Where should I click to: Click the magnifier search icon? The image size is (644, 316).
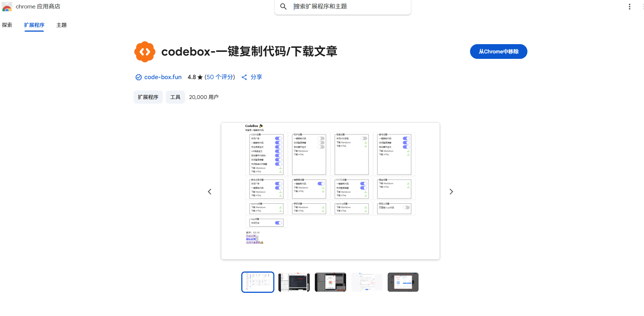tap(283, 7)
